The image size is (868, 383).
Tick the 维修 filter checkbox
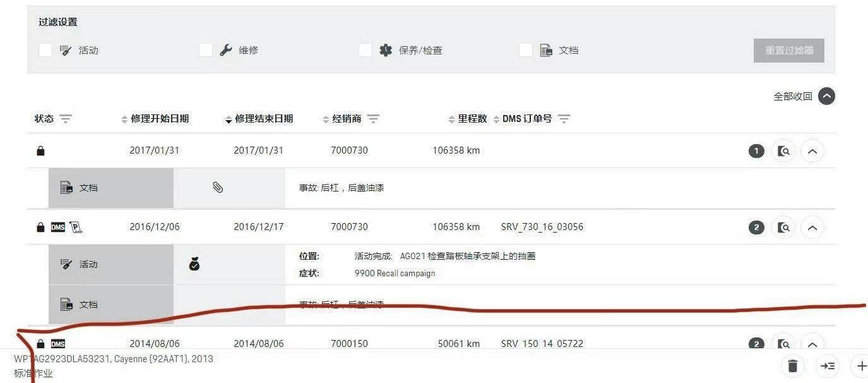tap(206, 50)
